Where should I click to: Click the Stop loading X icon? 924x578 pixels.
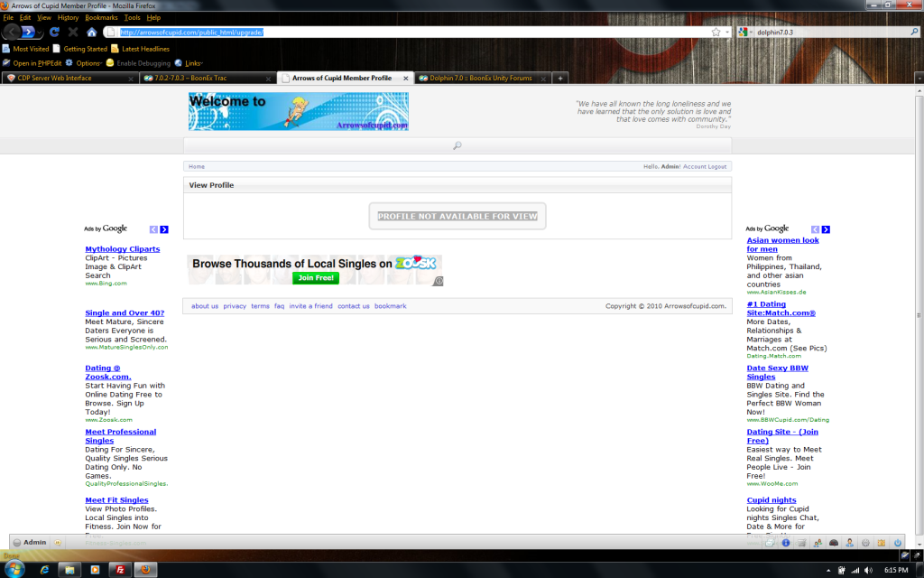[x=73, y=32]
